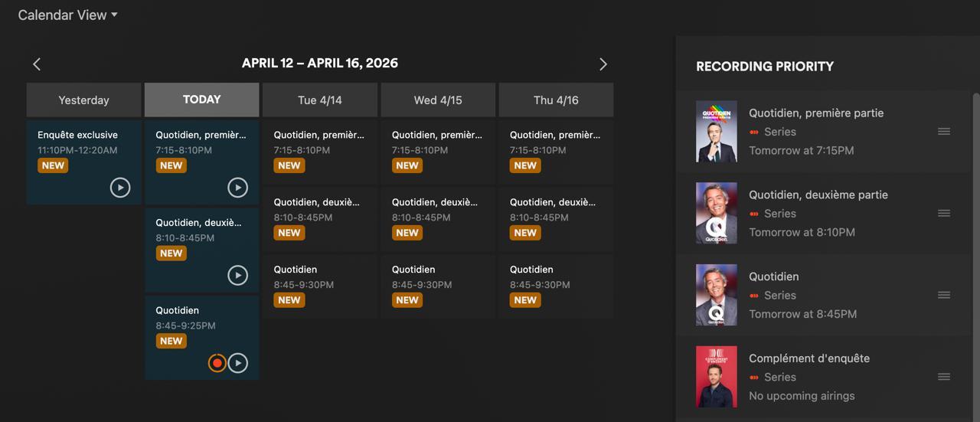Play today's 8:45 Quotidien recording in progress
980x422 pixels.
coord(239,363)
